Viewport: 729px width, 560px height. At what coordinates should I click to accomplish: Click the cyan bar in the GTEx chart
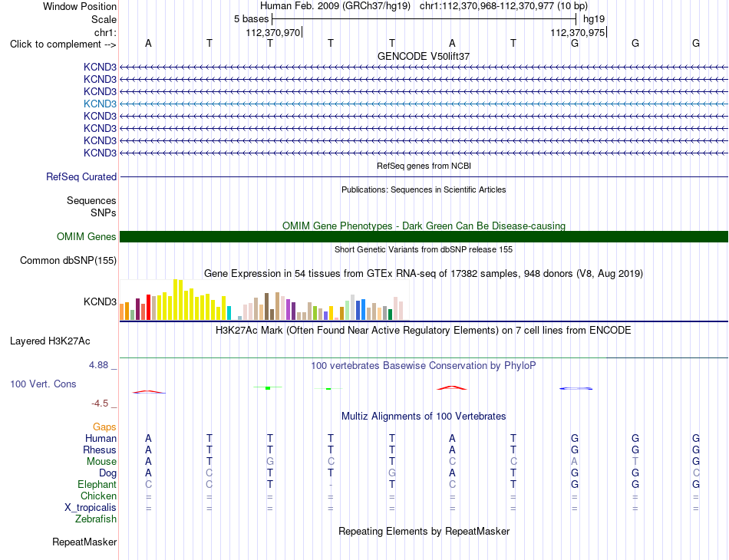[x=229, y=313]
